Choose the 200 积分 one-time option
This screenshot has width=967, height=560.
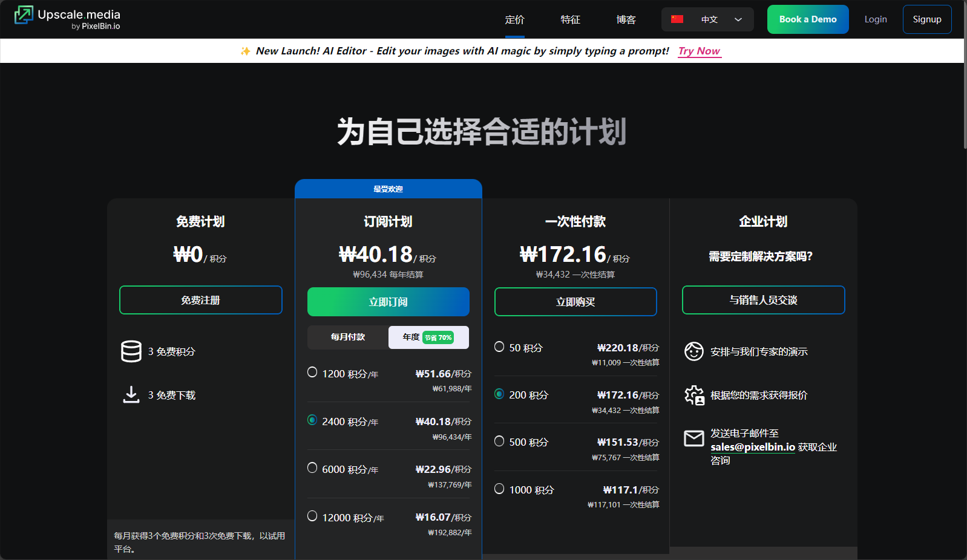click(499, 394)
